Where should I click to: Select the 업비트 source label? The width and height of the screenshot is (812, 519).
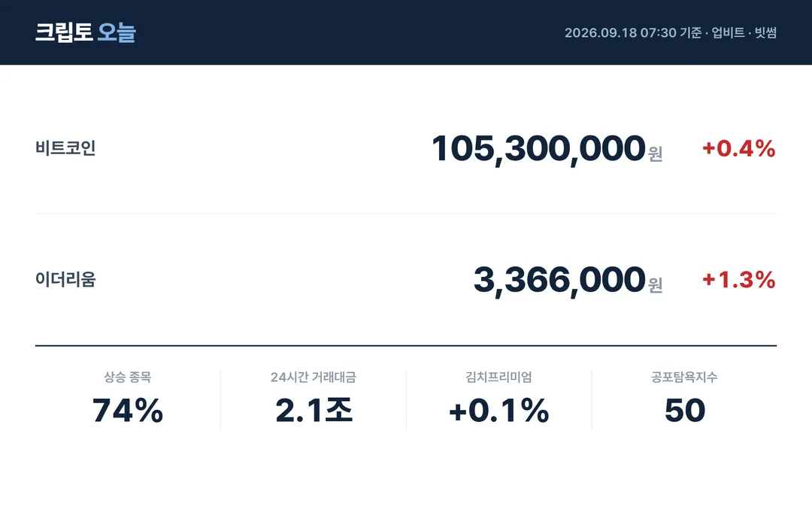[728, 32]
